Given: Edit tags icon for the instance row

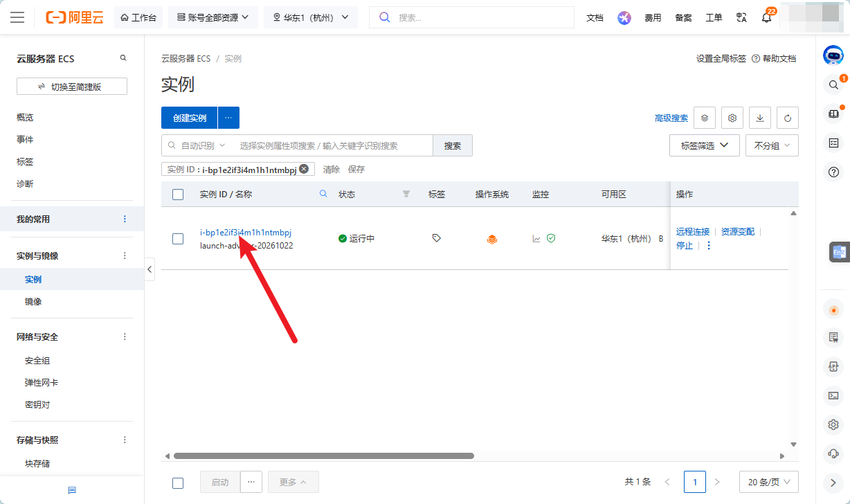Looking at the screenshot, I should tap(436, 238).
